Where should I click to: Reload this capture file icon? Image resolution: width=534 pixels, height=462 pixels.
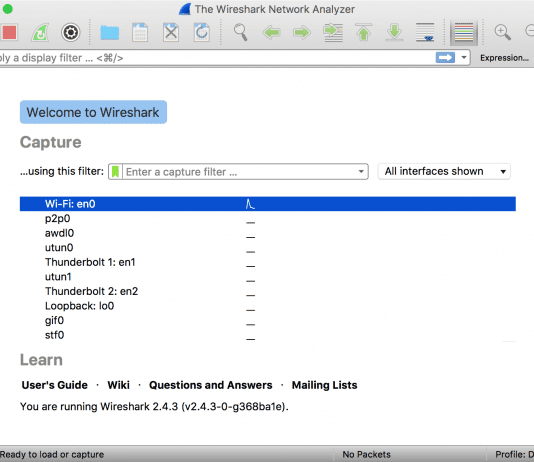pyautogui.click(x=202, y=33)
